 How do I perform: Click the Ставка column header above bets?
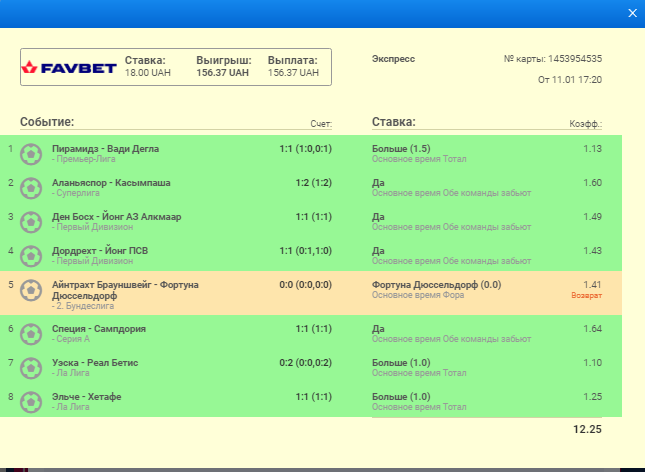point(393,122)
